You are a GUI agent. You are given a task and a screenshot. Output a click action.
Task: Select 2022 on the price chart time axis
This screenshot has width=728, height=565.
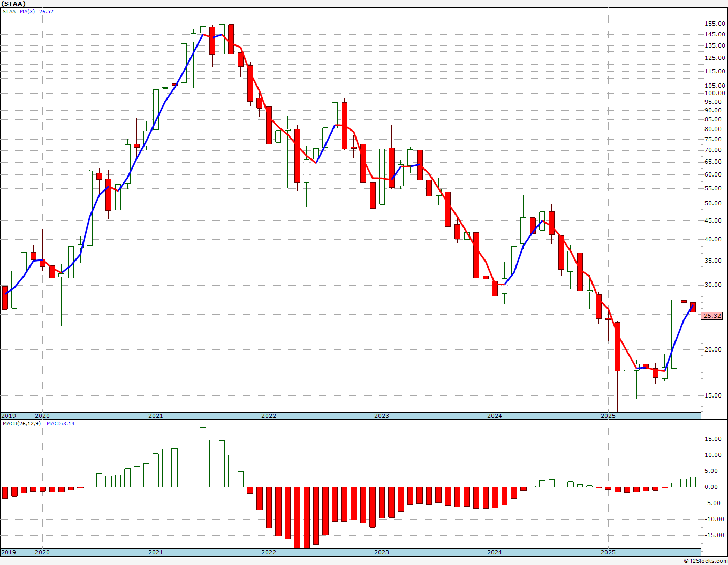pos(269,416)
